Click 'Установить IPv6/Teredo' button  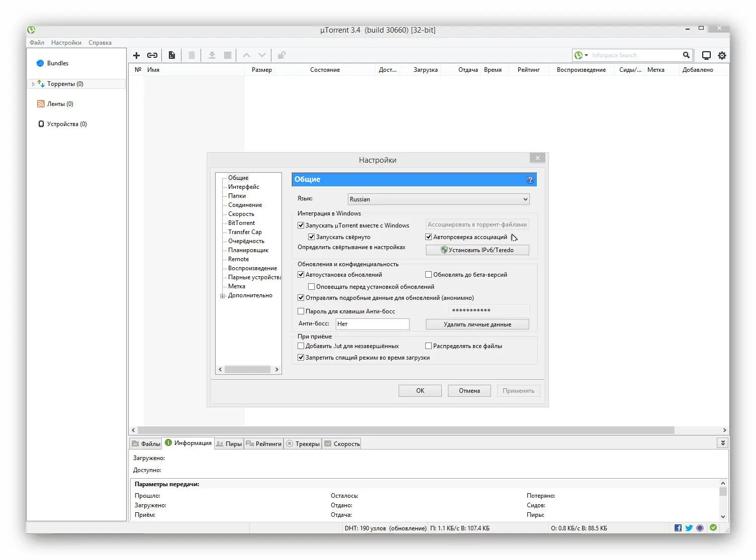tap(478, 250)
